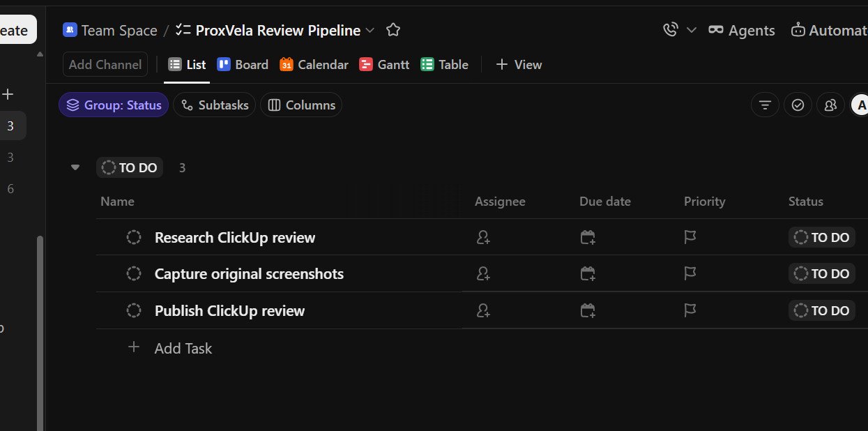868x431 pixels.
Task: Click the TO DO group status badge
Action: [130, 167]
